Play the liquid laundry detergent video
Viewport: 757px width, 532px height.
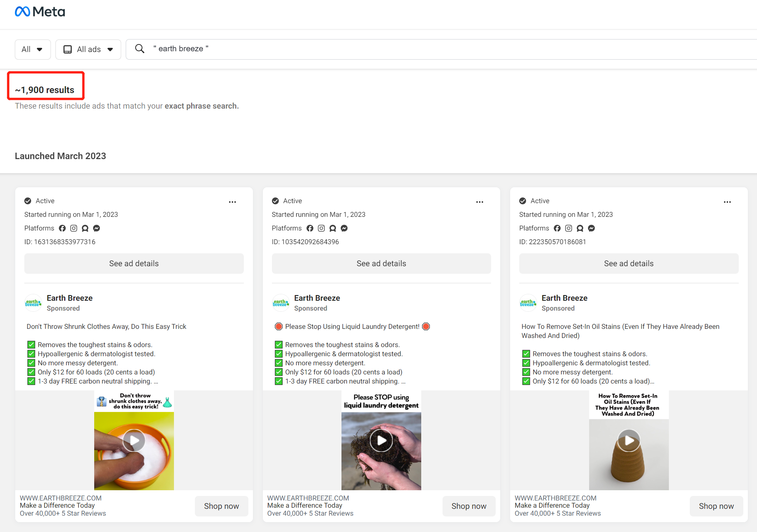point(381,440)
